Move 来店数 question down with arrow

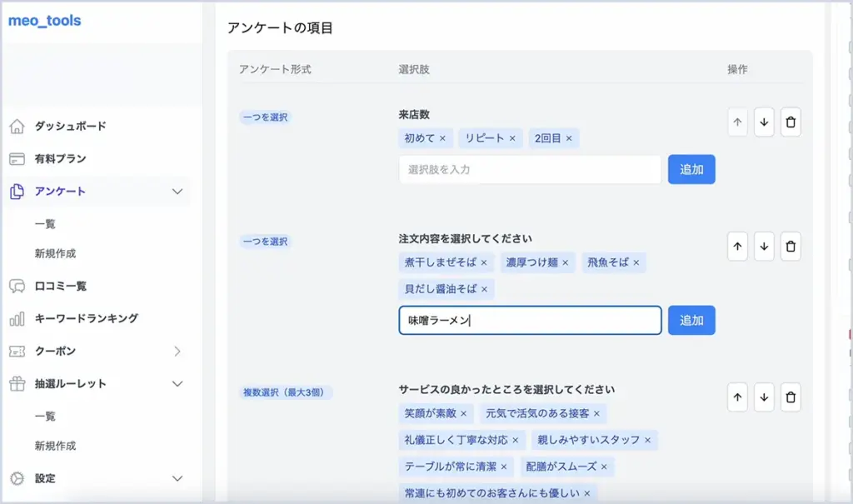(x=764, y=122)
